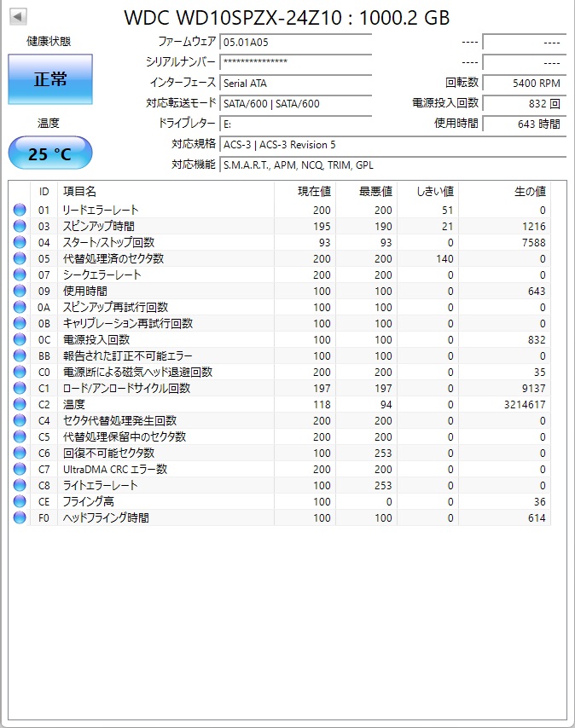Viewport: 575px width, 728px height.
Task: Click the status orb beside ID C2 温度
Action: [20, 404]
